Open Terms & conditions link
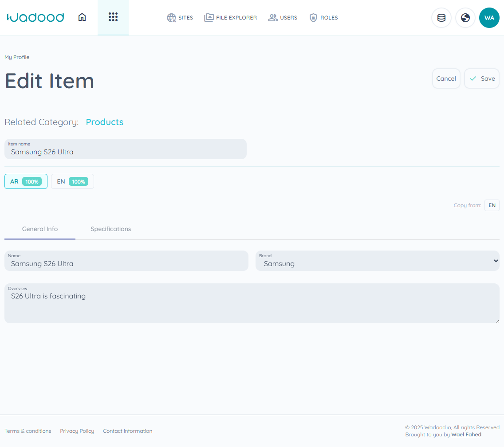Viewport: 504px width, 447px height. coord(28,431)
